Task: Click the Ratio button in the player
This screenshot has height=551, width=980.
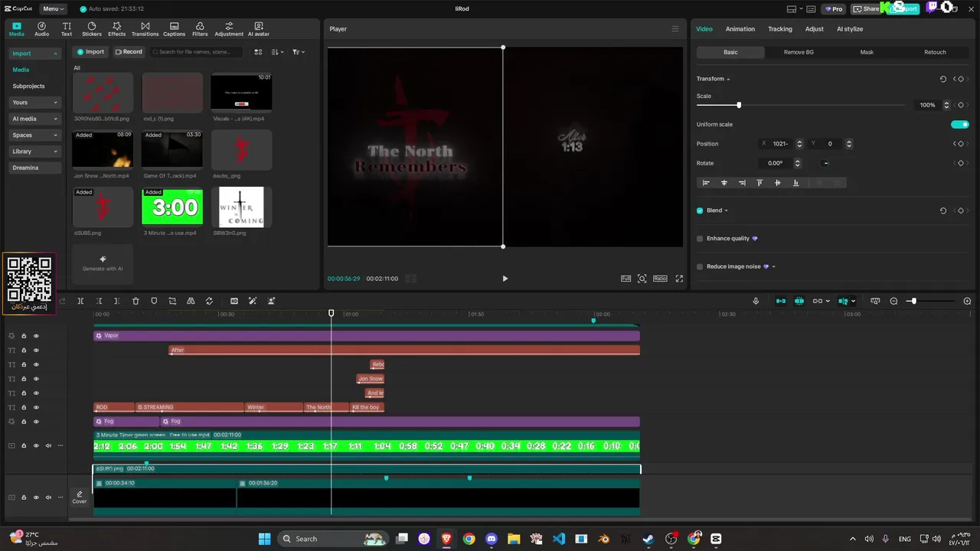Action: (x=660, y=279)
